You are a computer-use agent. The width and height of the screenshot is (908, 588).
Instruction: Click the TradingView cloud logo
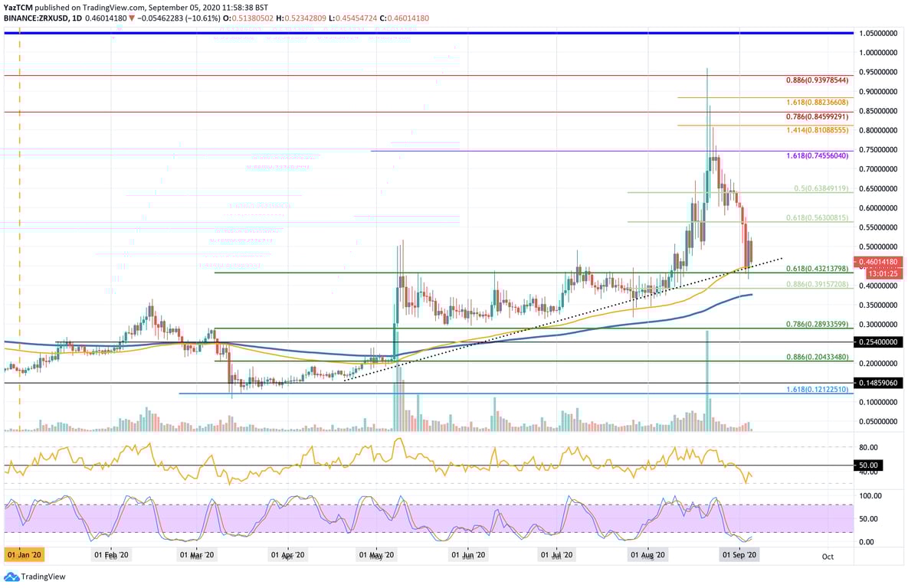[11, 577]
